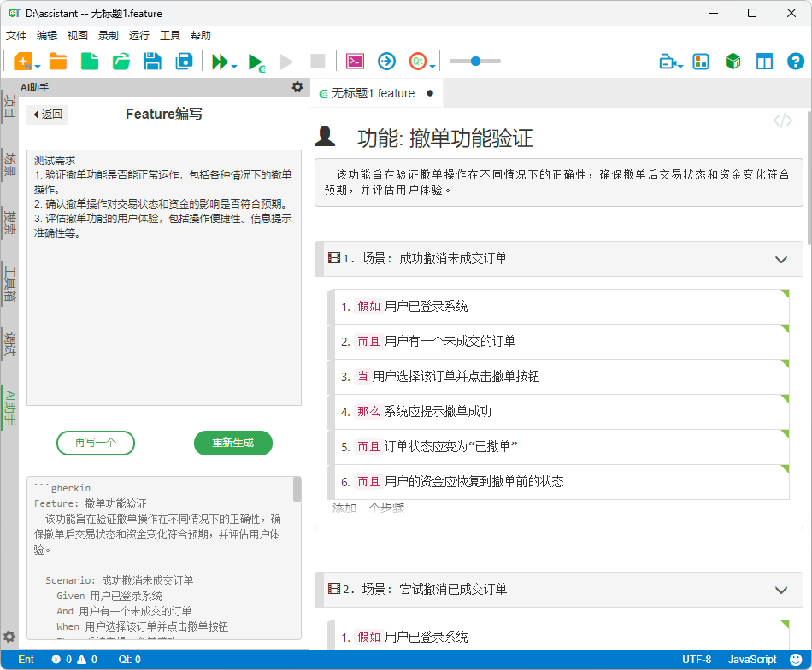Click the error count icon in the status bar
This screenshot has height=670, width=812.
(56, 659)
